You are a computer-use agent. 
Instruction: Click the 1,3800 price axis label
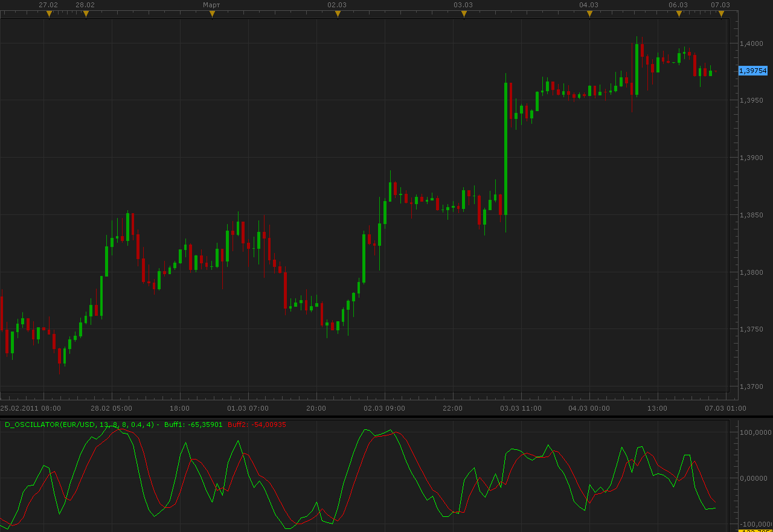point(751,272)
